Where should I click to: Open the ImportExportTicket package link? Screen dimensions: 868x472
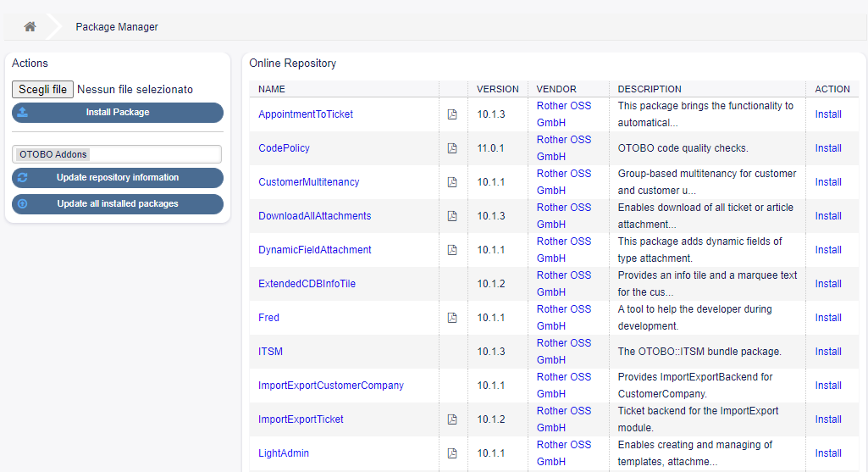pyautogui.click(x=301, y=419)
